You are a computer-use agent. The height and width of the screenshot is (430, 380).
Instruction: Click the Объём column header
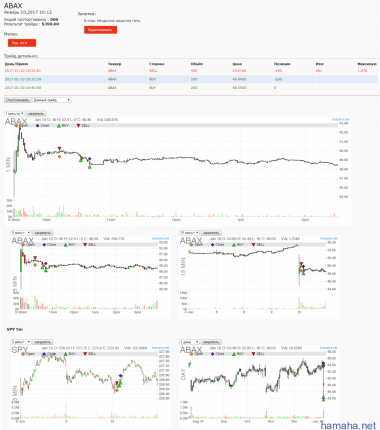[197, 64]
